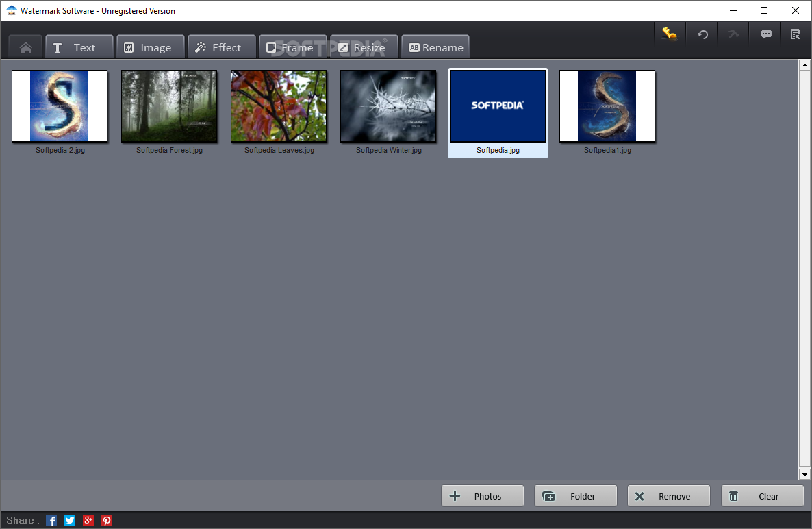Go to the Home tab icon

tap(25, 48)
